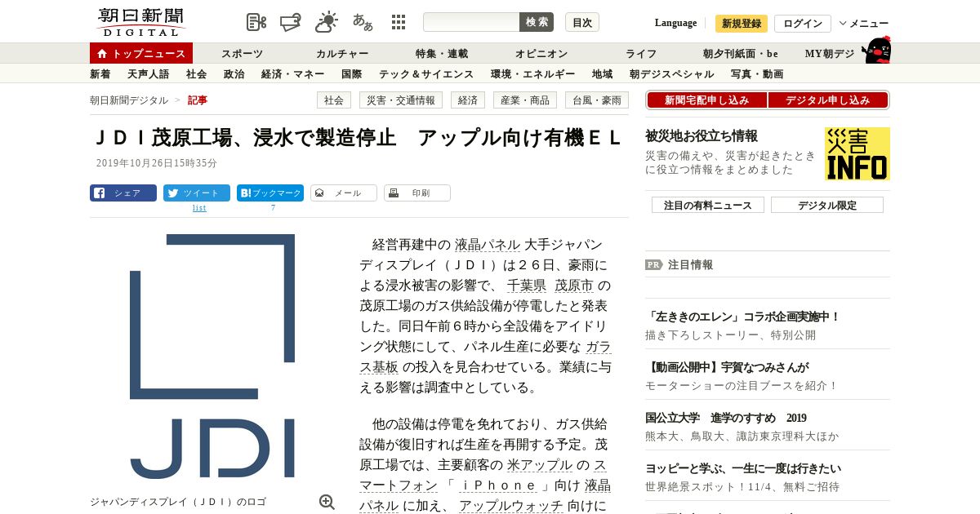The width and height of the screenshot is (980, 514).
Task: Open 政治 in the sub navigation
Action: [234, 74]
